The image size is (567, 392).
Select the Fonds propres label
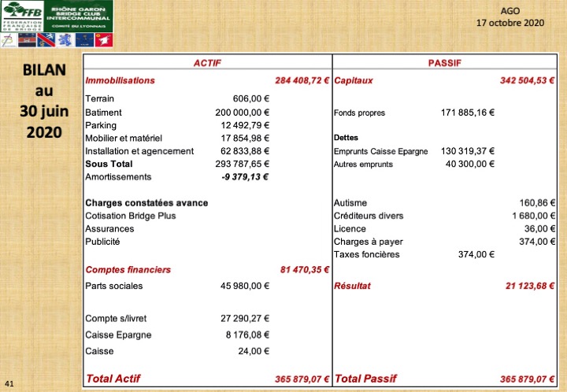359,113
